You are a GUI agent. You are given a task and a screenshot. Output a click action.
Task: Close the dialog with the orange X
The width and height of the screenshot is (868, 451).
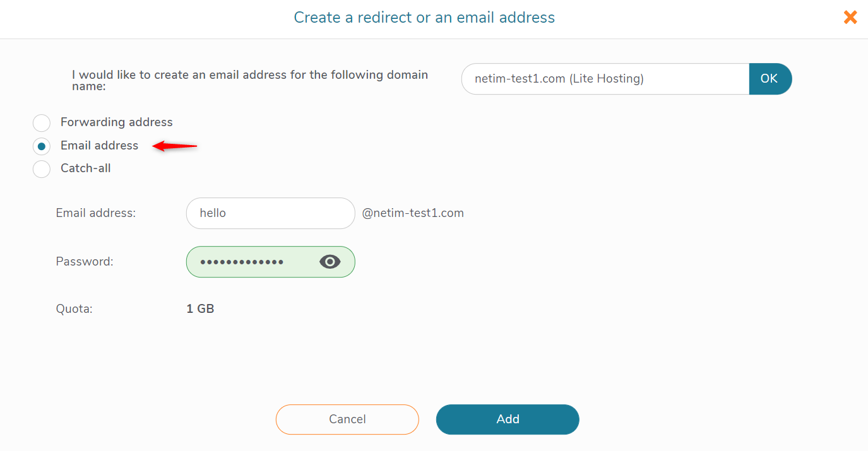tap(850, 18)
